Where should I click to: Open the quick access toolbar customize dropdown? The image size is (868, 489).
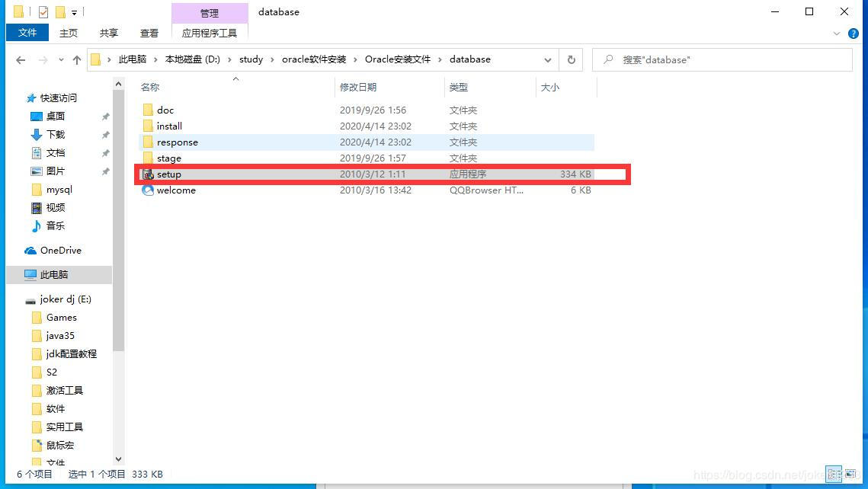point(74,12)
